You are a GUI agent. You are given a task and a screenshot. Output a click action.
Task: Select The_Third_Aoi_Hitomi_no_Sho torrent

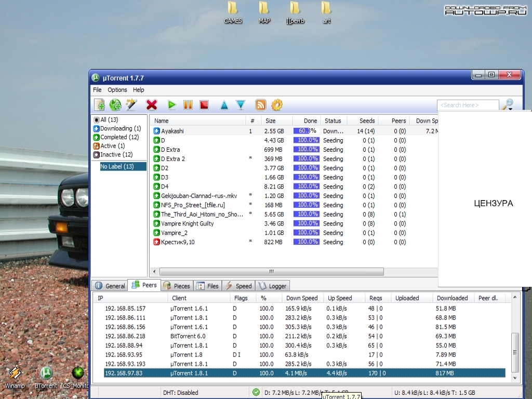pos(295,215)
